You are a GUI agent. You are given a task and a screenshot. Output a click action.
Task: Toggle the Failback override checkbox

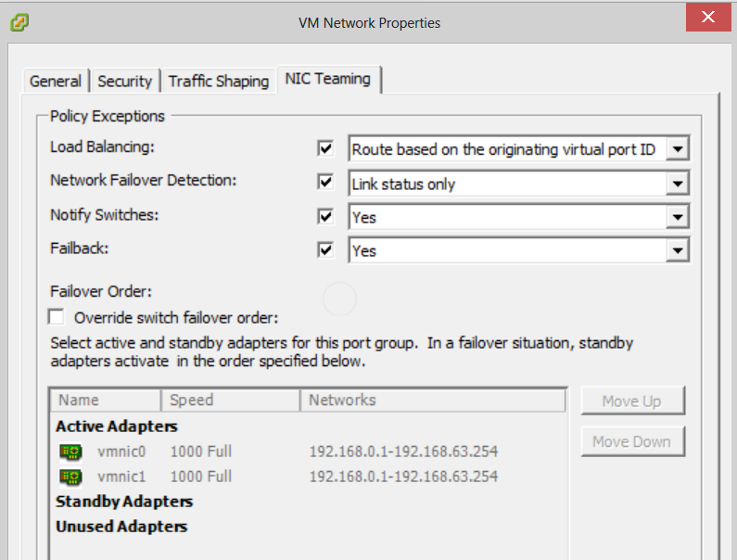pyautogui.click(x=325, y=250)
